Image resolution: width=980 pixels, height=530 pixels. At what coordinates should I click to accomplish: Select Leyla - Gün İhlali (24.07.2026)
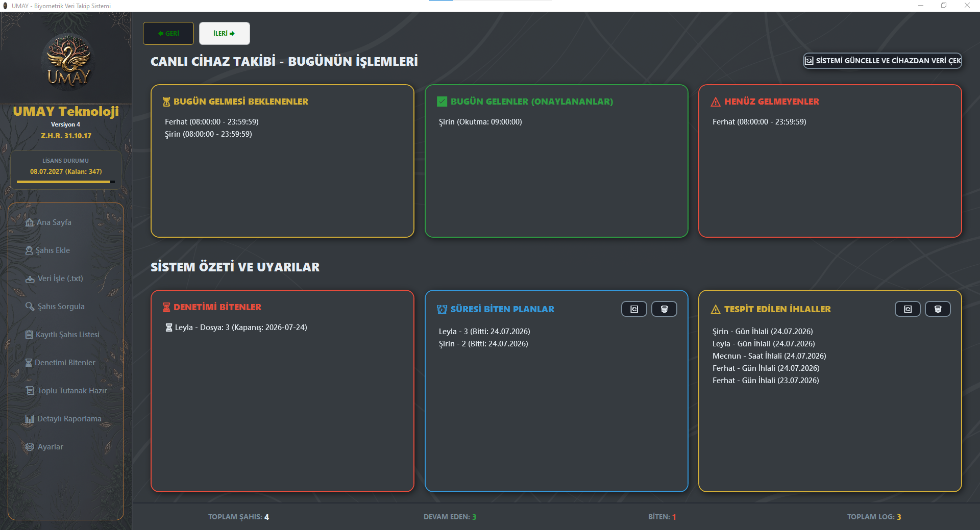pyautogui.click(x=764, y=344)
